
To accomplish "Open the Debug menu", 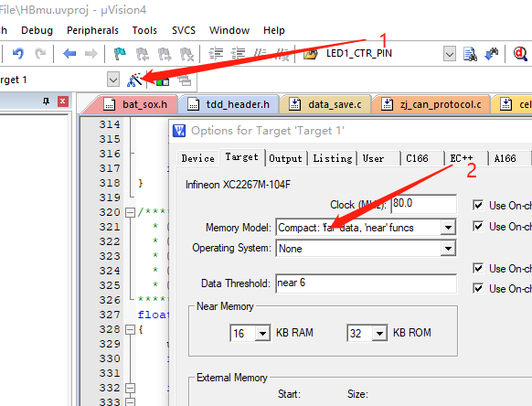I will 37,30.
